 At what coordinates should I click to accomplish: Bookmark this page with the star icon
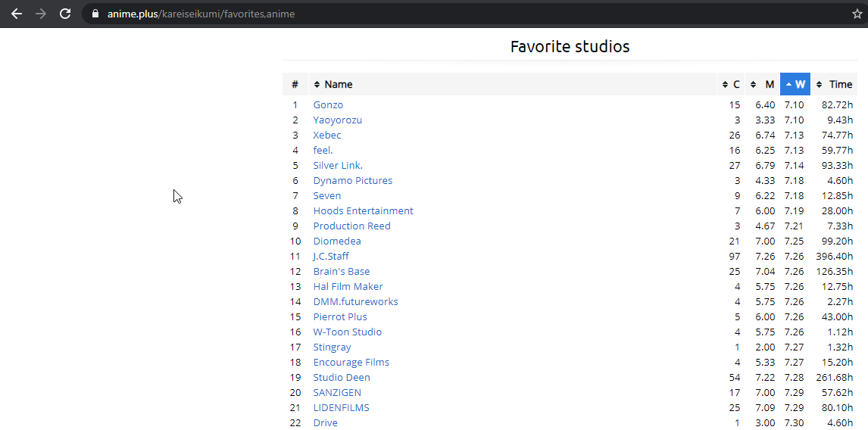pos(857,14)
